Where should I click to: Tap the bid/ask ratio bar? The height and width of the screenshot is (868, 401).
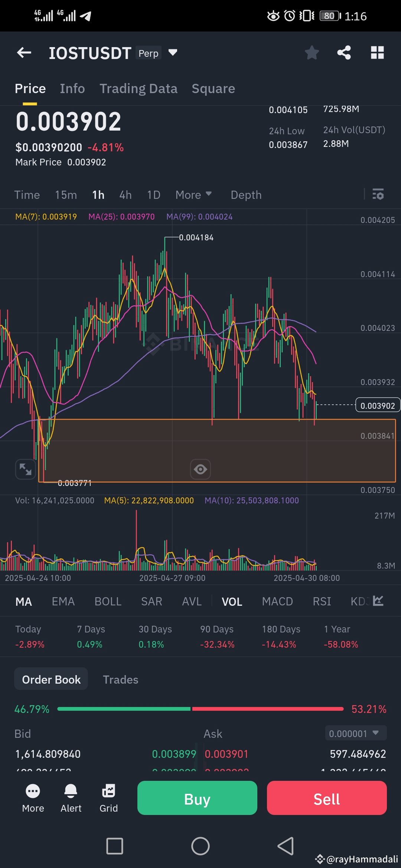click(200, 709)
